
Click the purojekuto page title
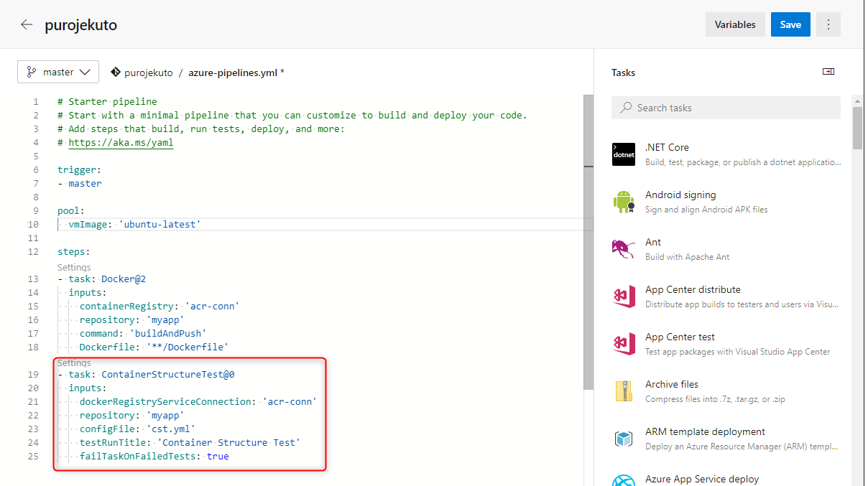(x=80, y=24)
